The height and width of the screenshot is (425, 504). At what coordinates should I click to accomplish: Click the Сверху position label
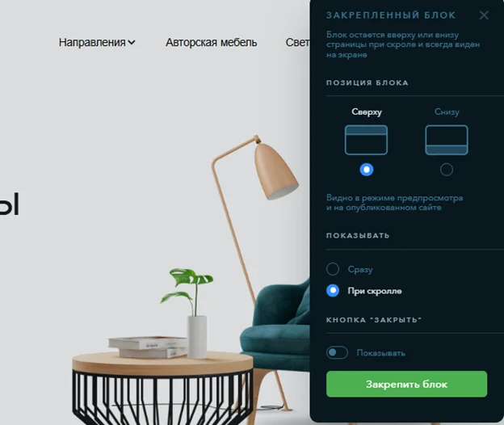point(367,112)
